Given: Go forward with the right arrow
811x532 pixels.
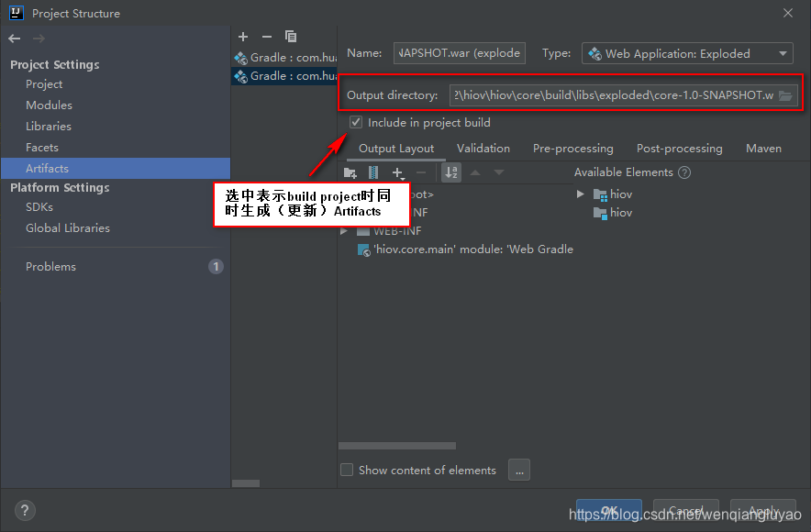Looking at the screenshot, I should 39,39.
